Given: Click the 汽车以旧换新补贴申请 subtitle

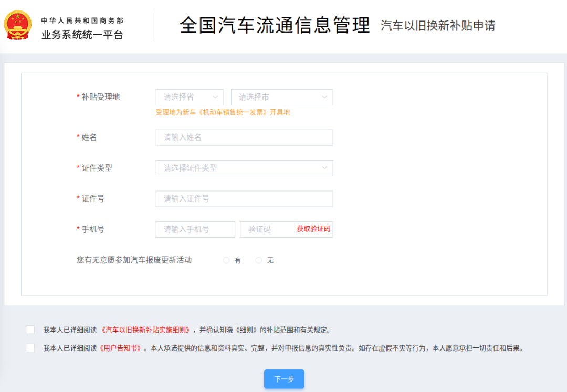Looking at the screenshot, I should click(439, 26).
